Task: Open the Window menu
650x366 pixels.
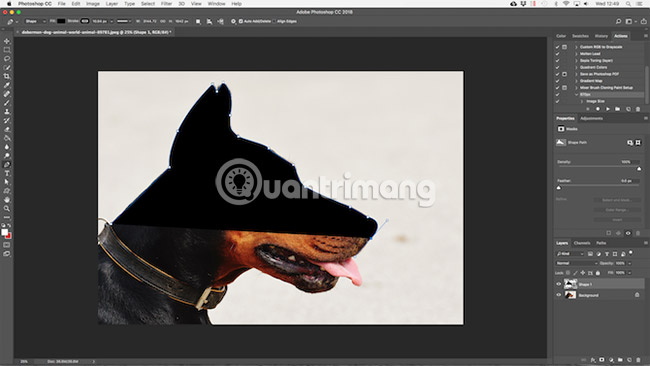Action: click(x=216, y=4)
